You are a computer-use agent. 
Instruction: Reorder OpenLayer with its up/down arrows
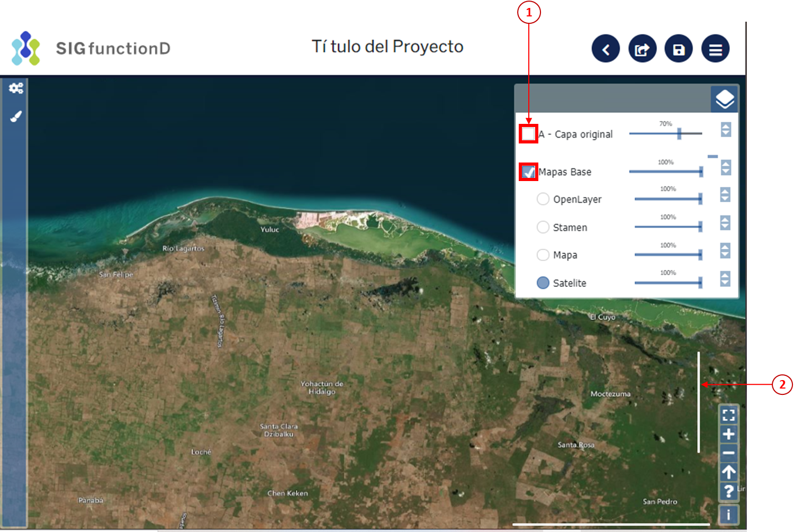point(725,194)
